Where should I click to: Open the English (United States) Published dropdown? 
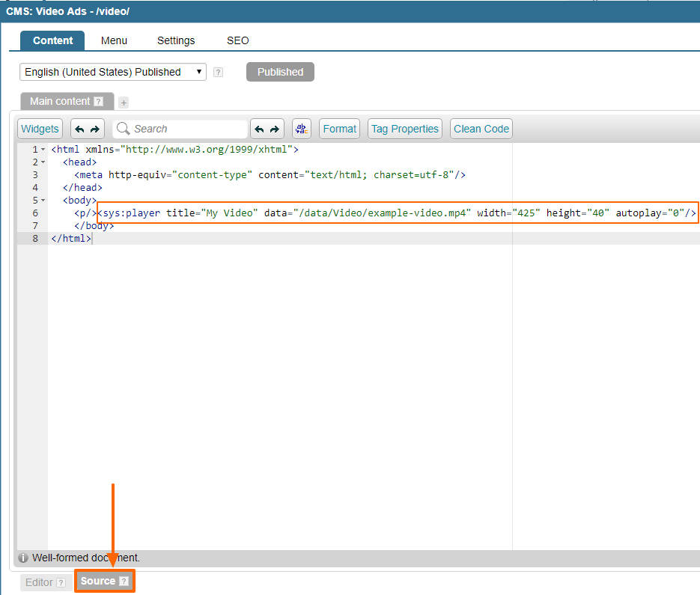point(113,72)
